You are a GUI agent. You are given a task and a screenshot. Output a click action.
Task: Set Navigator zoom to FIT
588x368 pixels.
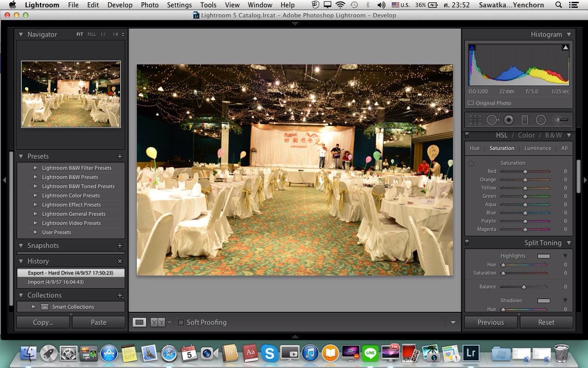coord(80,34)
